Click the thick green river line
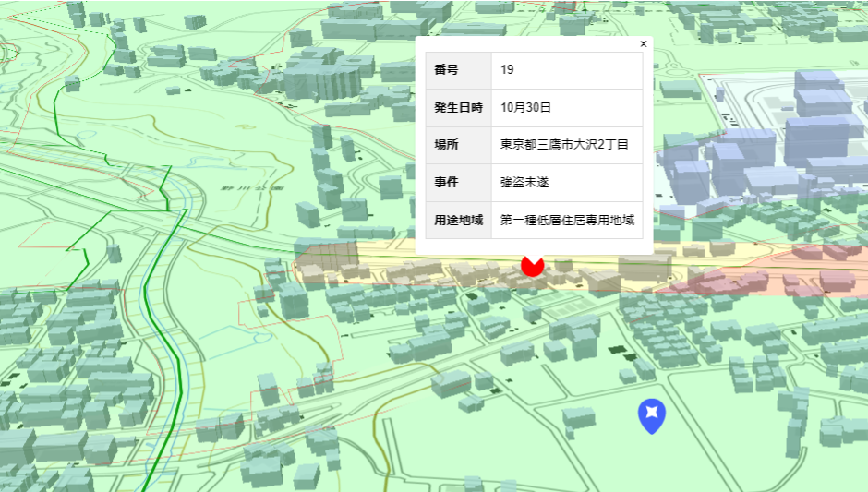 [164, 342]
